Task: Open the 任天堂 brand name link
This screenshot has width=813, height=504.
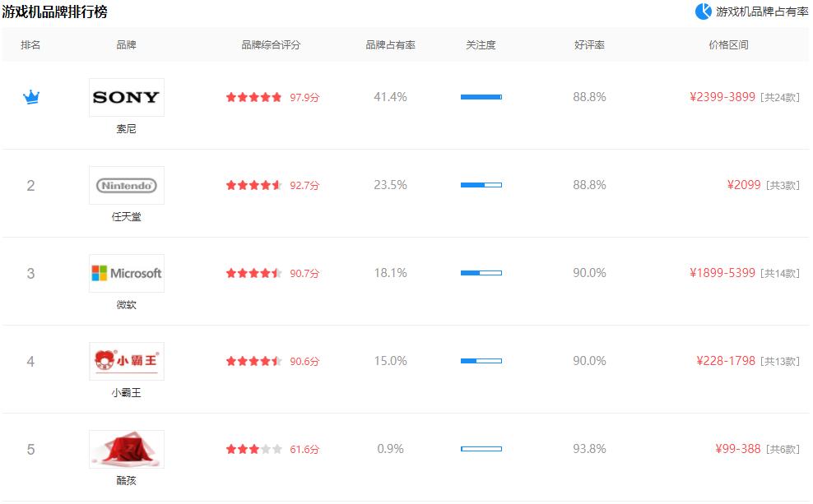Action: [x=126, y=217]
